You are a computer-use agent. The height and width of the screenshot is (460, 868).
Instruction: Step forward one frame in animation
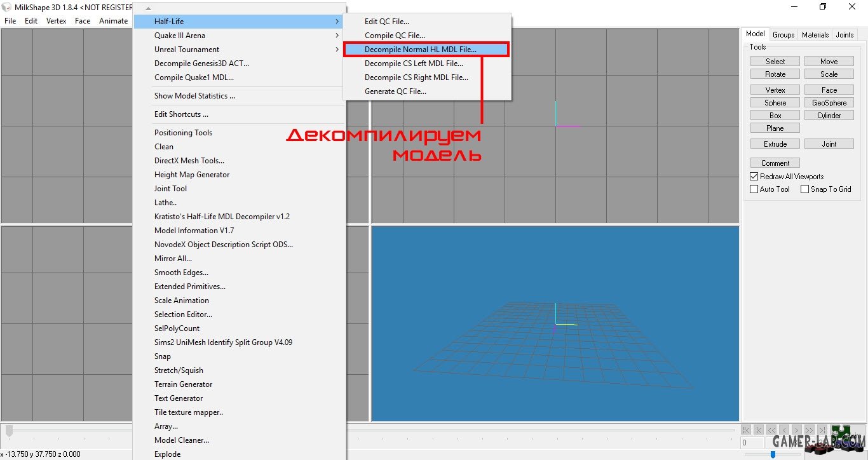(797, 430)
